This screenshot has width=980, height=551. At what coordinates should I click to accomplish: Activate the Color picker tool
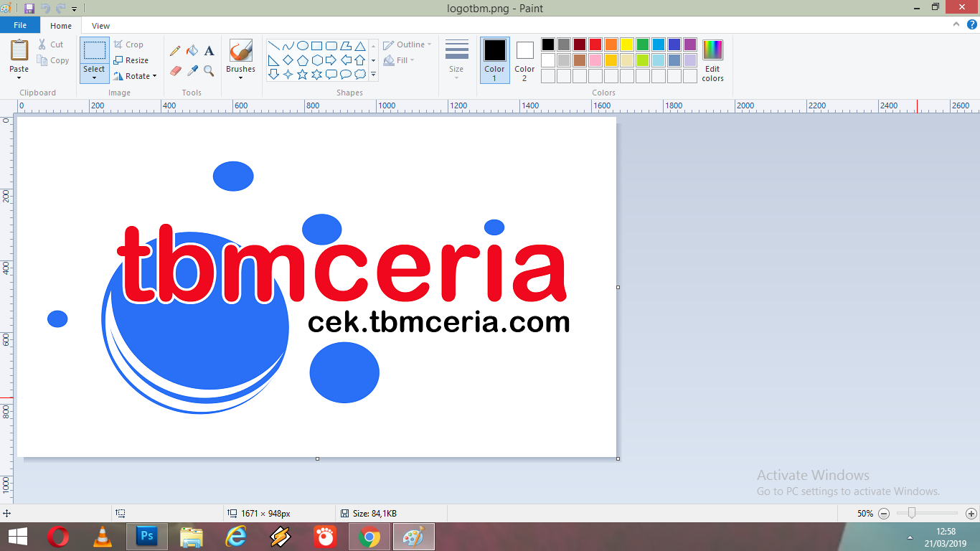point(192,70)
